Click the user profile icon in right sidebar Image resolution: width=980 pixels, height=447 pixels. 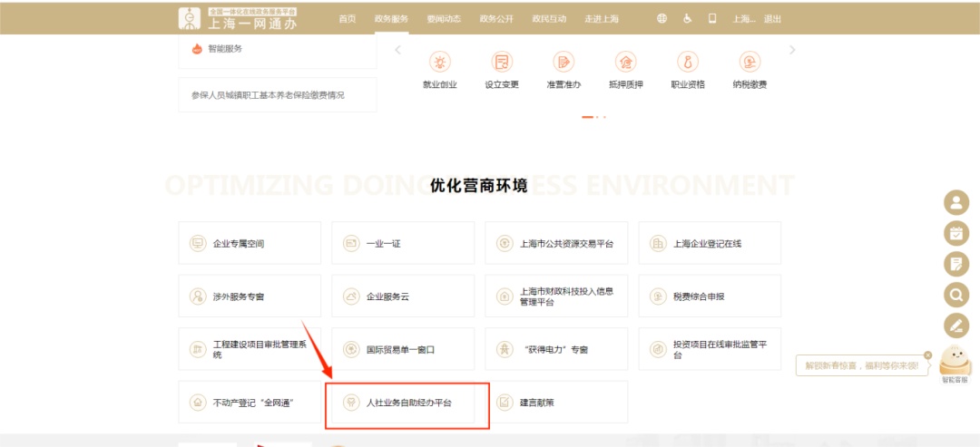[x=955, y=203]
